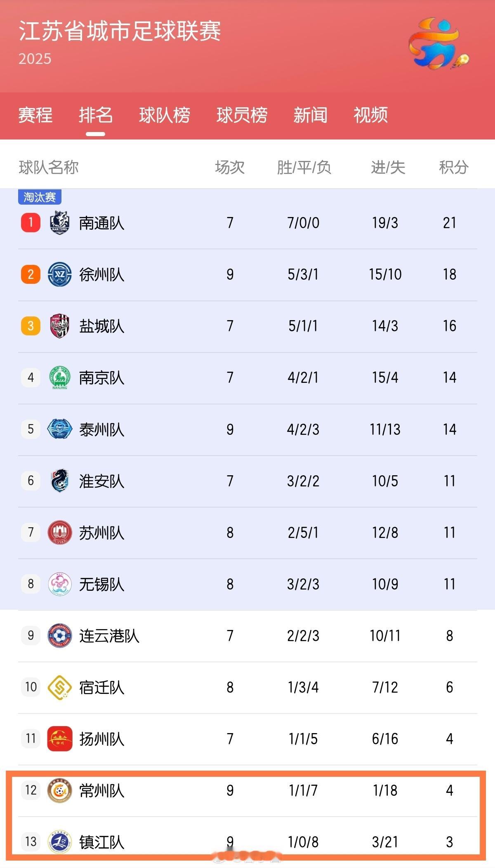495x868 pixels.
Task: Open the 镇江队 team name link
Action: pyautogui.click(x=102, y=842)
